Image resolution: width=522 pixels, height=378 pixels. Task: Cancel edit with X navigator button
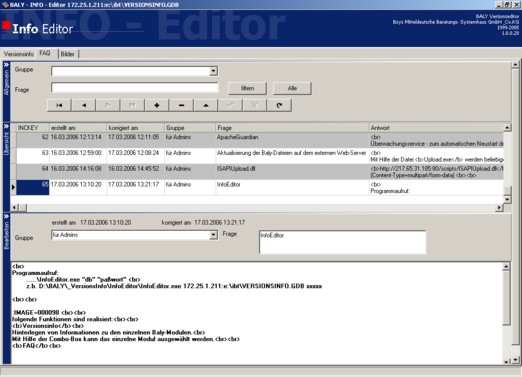254,105
